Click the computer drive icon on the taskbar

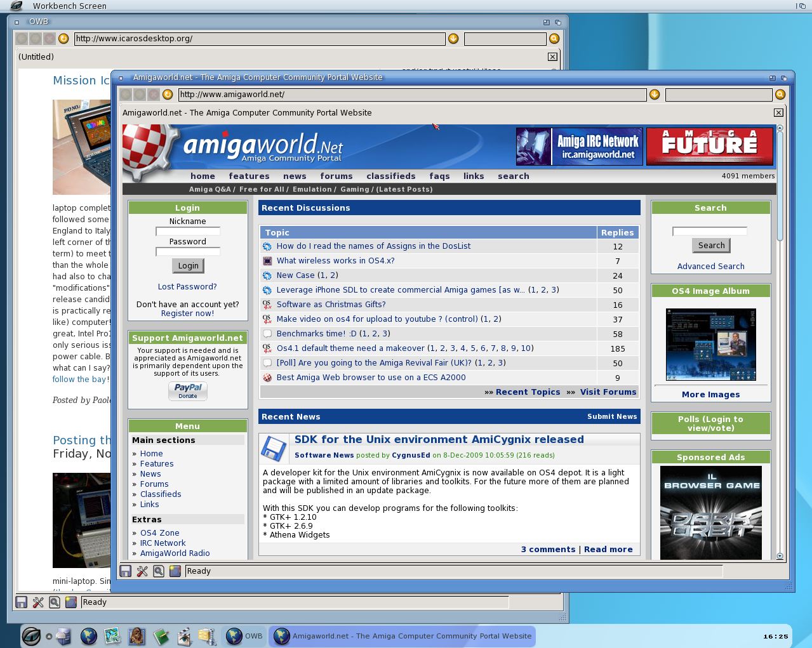coord(63,635)
